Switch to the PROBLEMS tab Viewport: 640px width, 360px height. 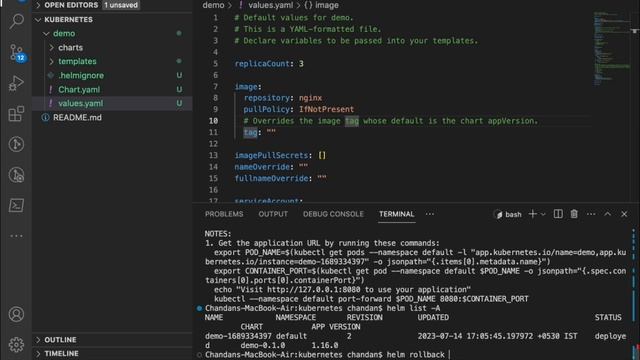click(x=224, y=214)
